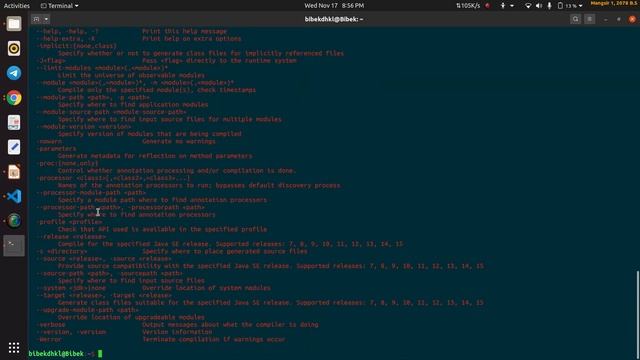640x360 pixels.
Task: Click the '--version, -version' option line
Action: 71,332
